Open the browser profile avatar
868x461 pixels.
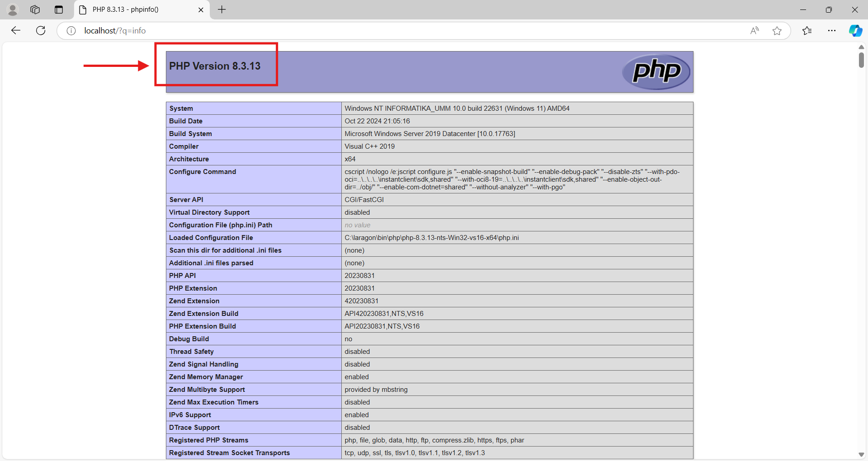click(13, 9)
